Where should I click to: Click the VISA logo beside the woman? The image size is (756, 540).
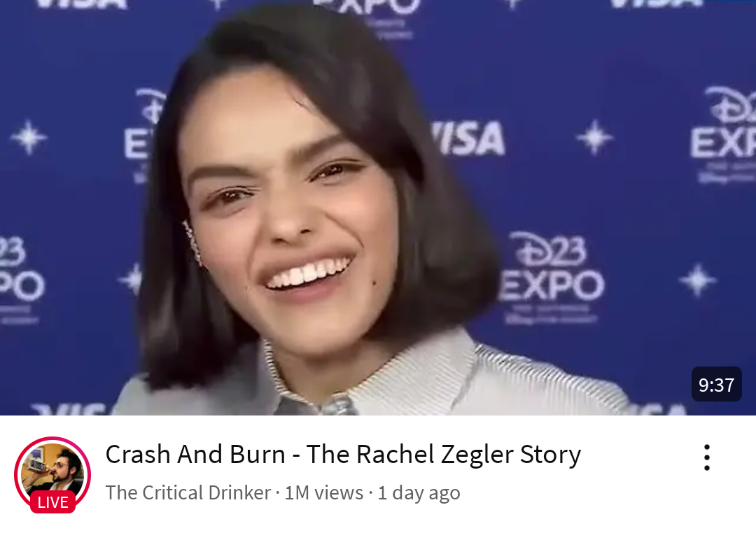tap(468, 138)
